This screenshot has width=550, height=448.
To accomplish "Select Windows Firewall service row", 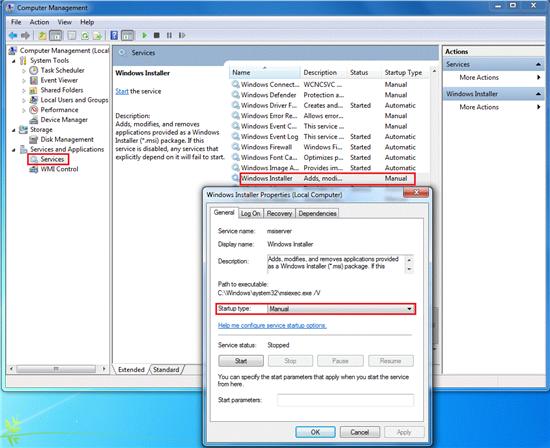I will [329, 147].
